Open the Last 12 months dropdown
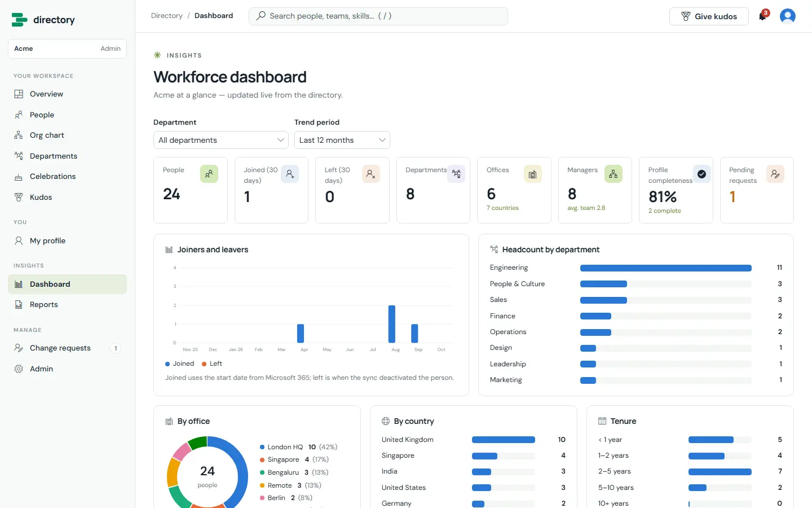812x508 pixels. pos(342,140)
